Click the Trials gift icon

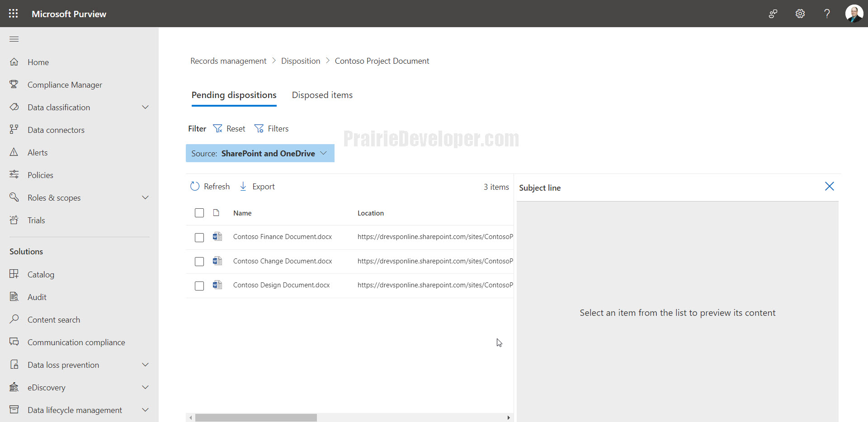14,220
